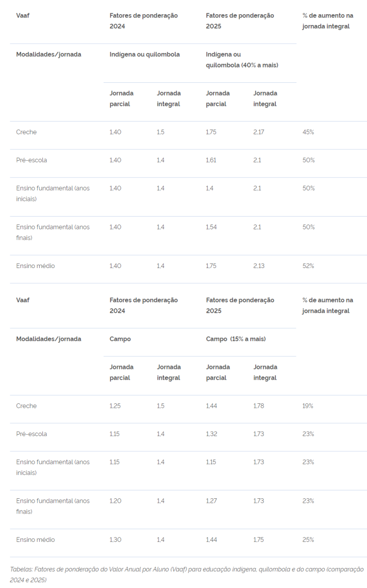The image size is (367, 588).
Task: Click the 1,32 Pré-escola value
Action: 211,434
